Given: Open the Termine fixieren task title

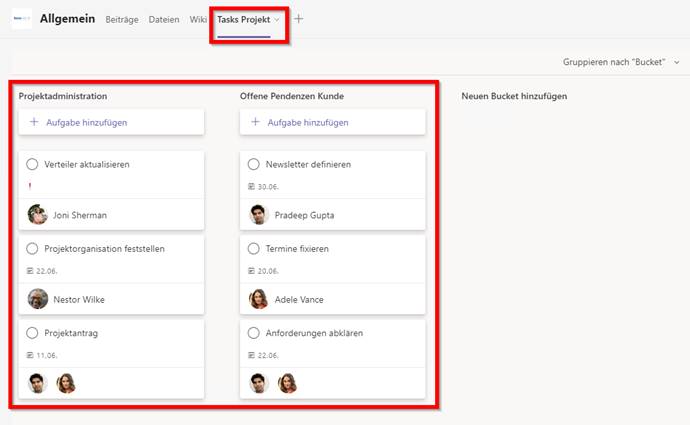Looking at the screenshot, I should [297, 249].
